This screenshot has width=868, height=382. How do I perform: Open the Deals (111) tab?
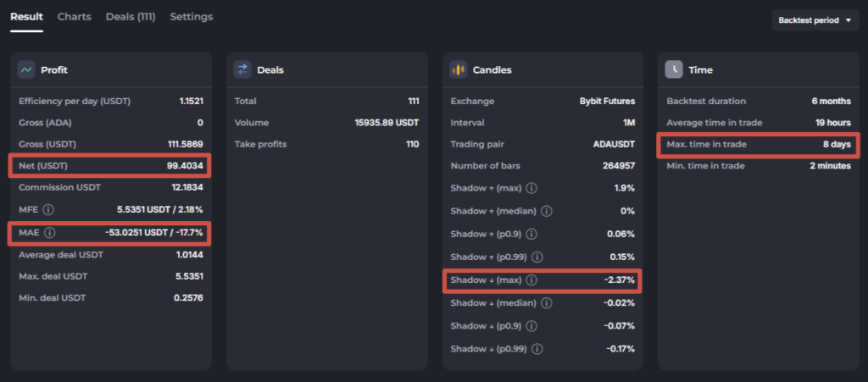131,17
